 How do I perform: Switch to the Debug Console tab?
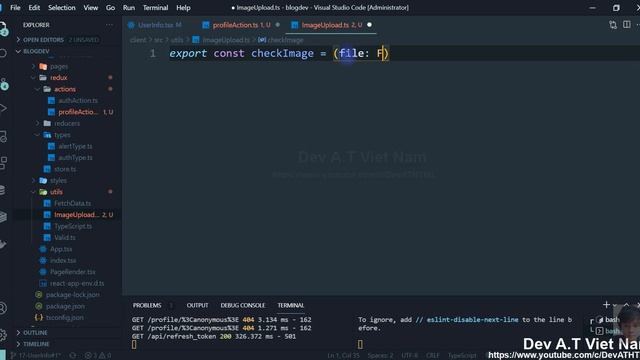click(x=243, y=305)
